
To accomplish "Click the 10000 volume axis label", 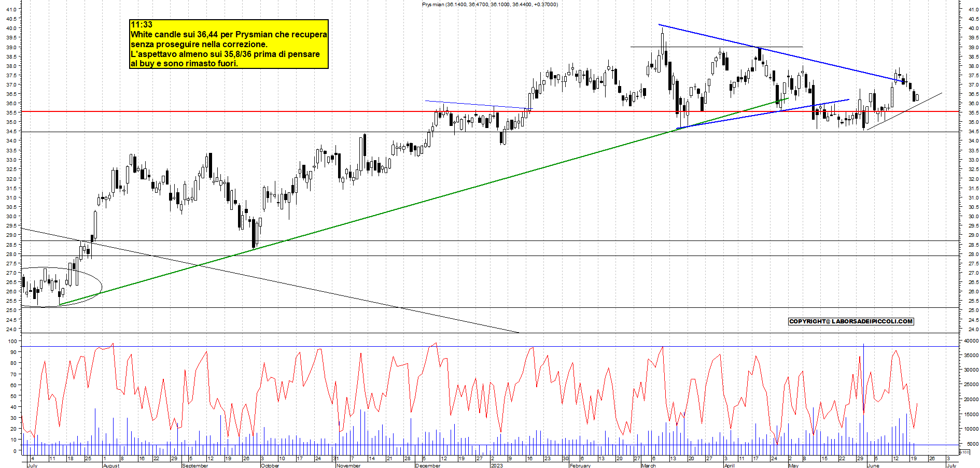I will pos(971,429).
